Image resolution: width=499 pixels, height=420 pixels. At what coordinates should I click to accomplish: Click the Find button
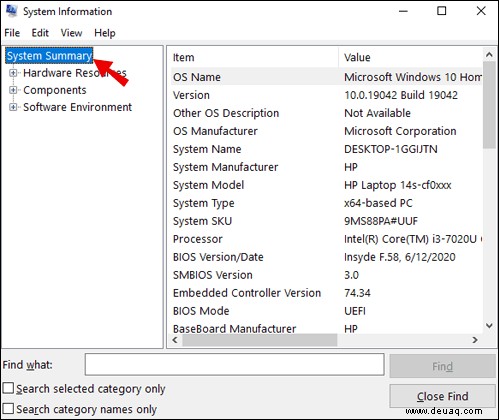pyautogui.click(x=442, y=366)
